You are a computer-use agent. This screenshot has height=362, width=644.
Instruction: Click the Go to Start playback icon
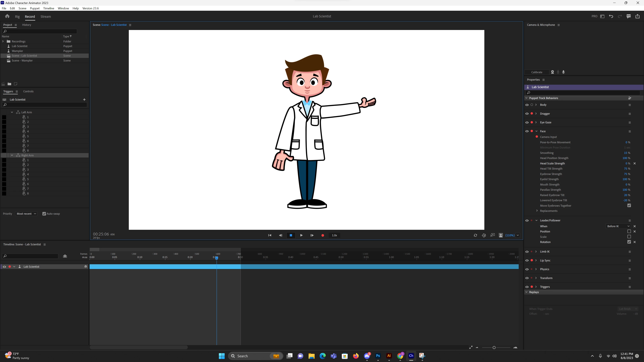pos(270,235)
